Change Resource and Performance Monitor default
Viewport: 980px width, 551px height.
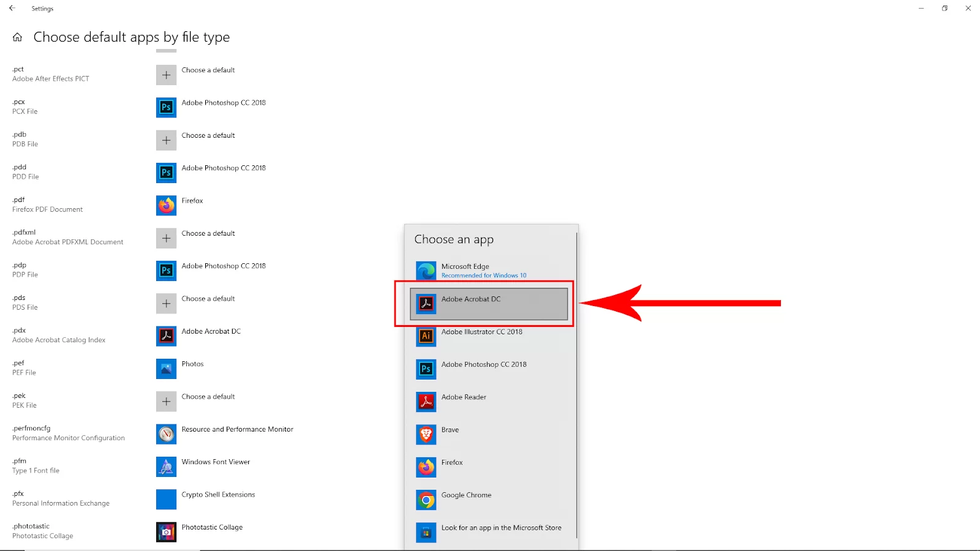238,430
